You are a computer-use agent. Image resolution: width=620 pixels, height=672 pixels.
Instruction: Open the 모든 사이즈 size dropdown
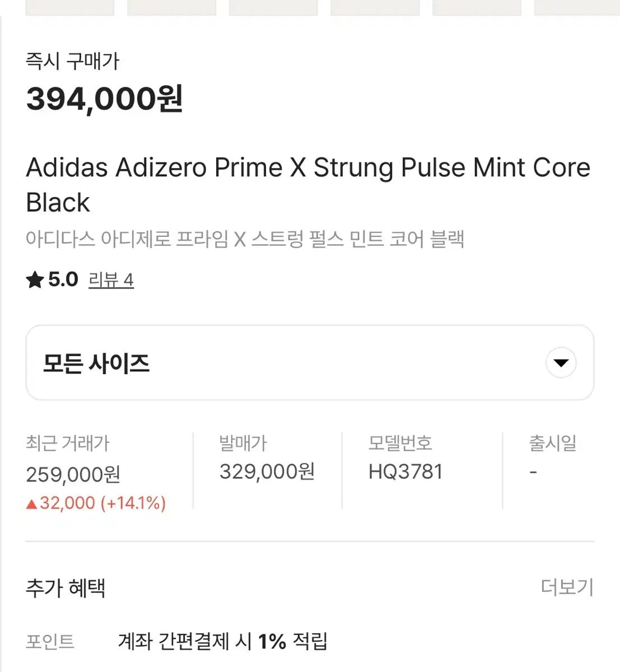[x=309, y=362]
